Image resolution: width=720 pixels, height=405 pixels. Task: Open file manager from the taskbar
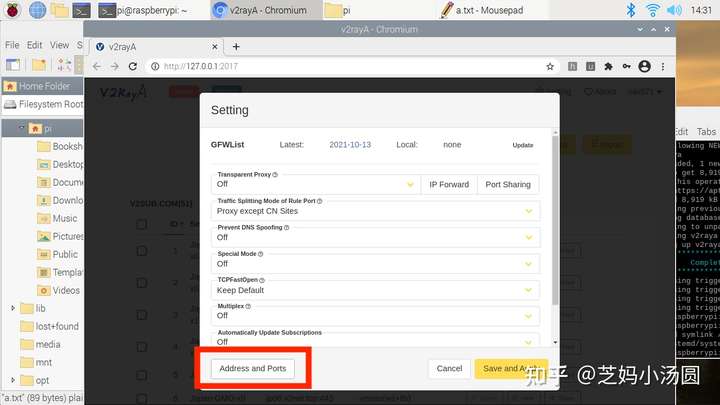tap(59, 10)
